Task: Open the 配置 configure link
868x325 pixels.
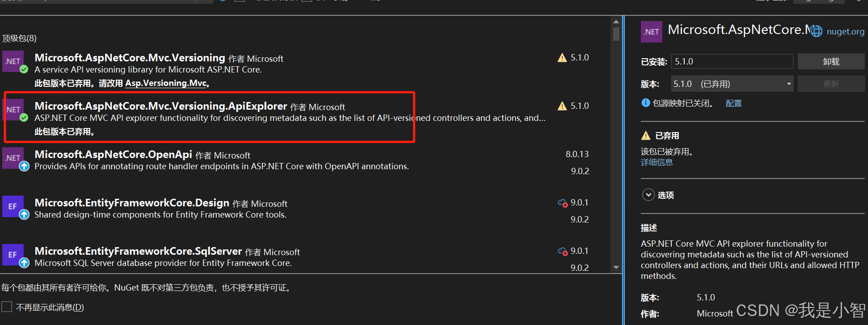Action: point(733,103)
